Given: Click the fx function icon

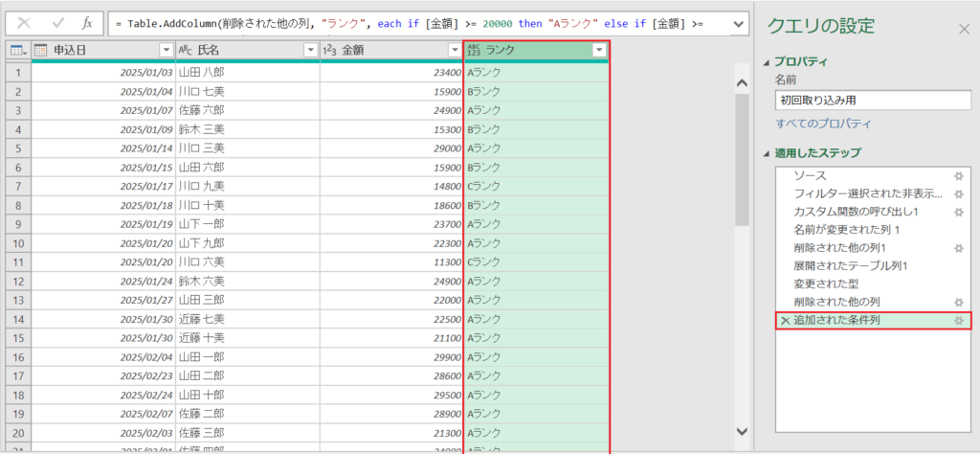Looking at the screenshot, I should click(x=87, y=24).
